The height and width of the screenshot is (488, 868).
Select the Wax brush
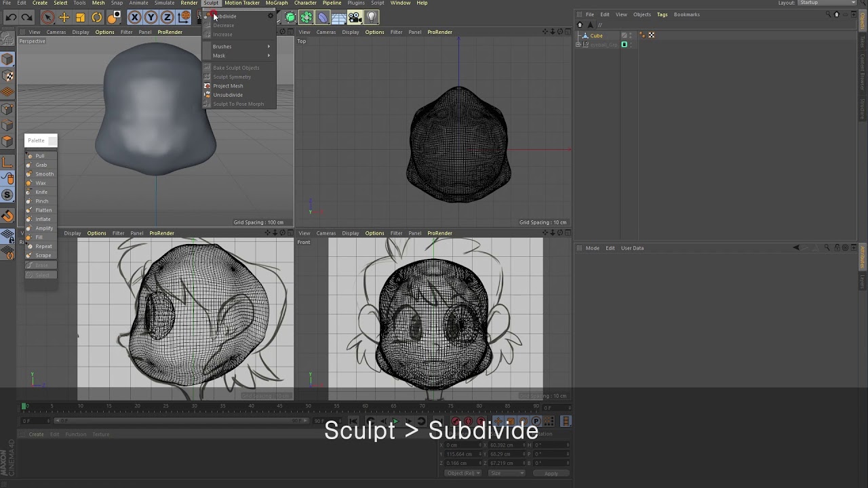41,183
